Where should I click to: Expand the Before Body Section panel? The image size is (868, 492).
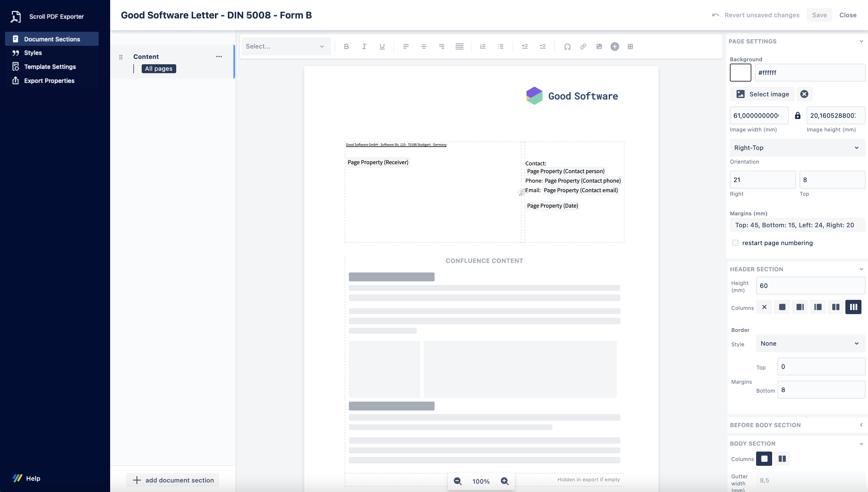[x=861, y=425]
